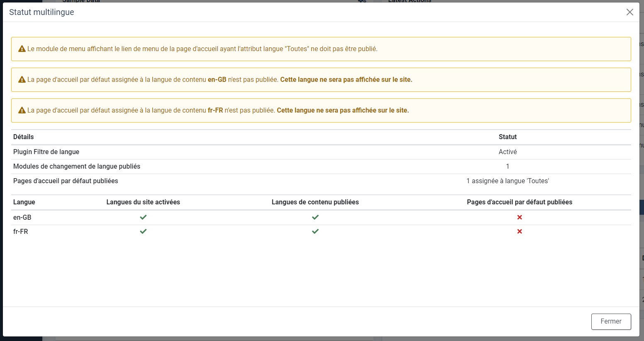Viewport: 644px width, 341px height.
Task: Click 'Cette langue ne sera pas affichée' in en-GB alert
Action: (346, 79)
